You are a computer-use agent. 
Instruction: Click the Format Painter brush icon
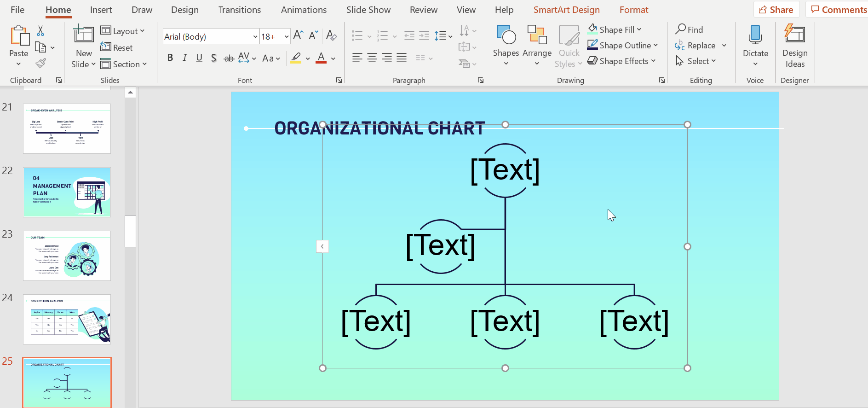(x=40, y=63)
